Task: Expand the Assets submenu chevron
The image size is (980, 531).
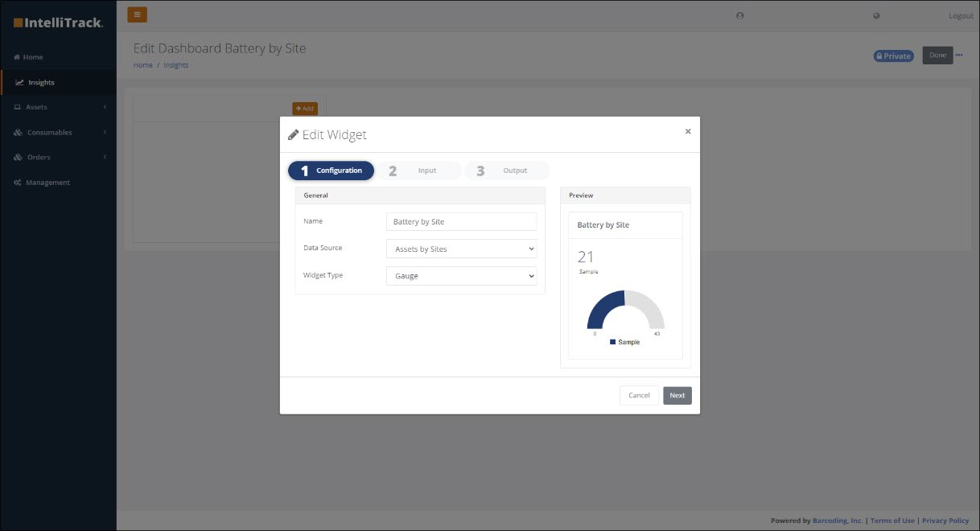Action: pos(105,107)
